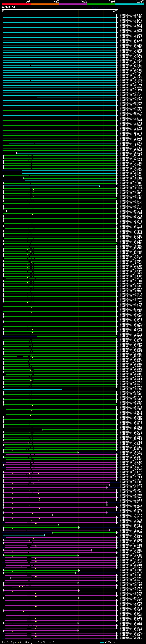
Task: Click the cyan alignment bar for UniRef100_Q2QCX2
Action: coord(71,180)
